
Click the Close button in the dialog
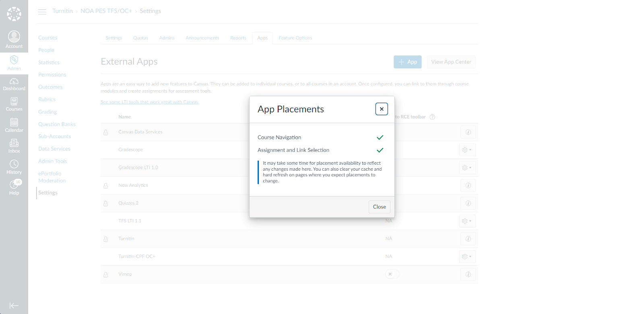pyautogui.click(x=380, y=207)
